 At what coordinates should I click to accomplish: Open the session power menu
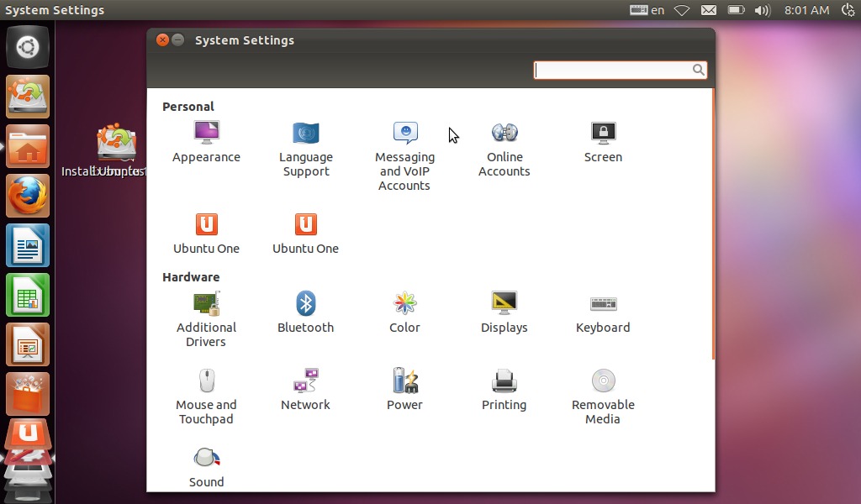pyautogui.click(x=849, y=10)
